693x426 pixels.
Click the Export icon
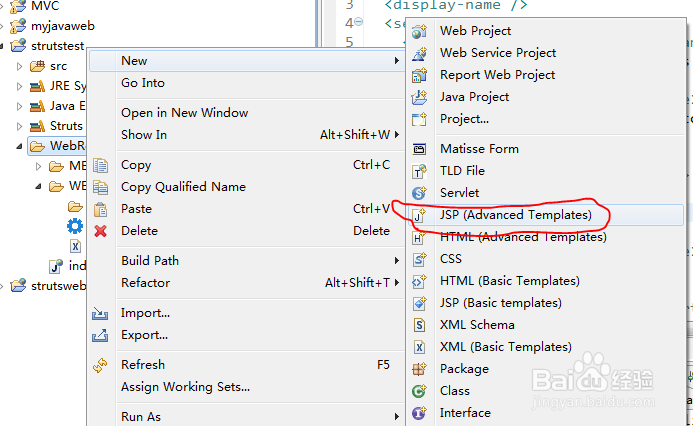point(100,335)
